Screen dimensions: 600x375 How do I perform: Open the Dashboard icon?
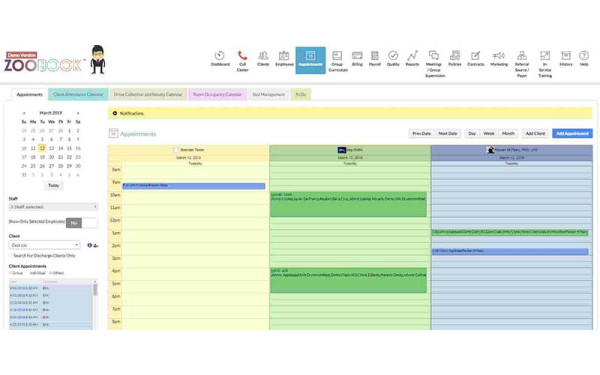click(x=220, y=56)
